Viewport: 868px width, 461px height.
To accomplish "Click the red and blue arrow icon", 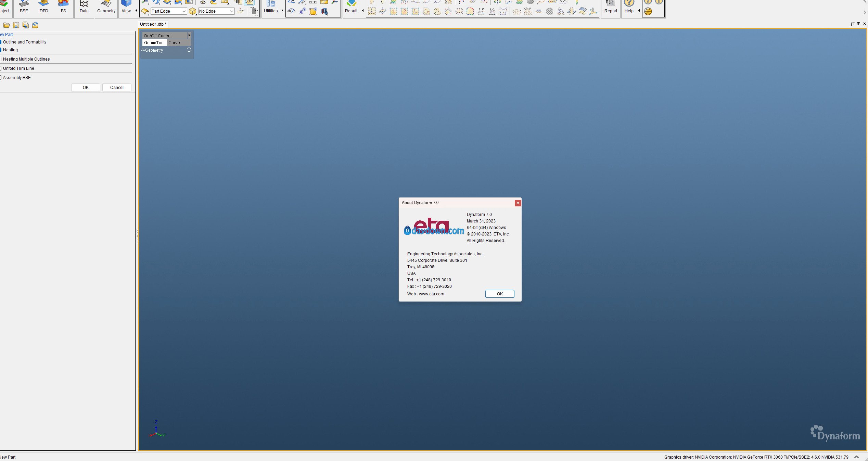I will [x=324, y=11].
